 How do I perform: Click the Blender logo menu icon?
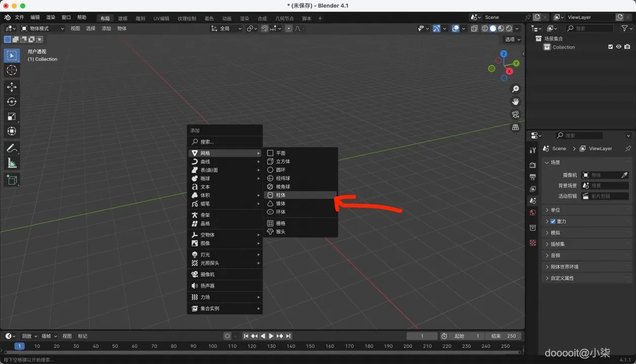pos(7,17)
